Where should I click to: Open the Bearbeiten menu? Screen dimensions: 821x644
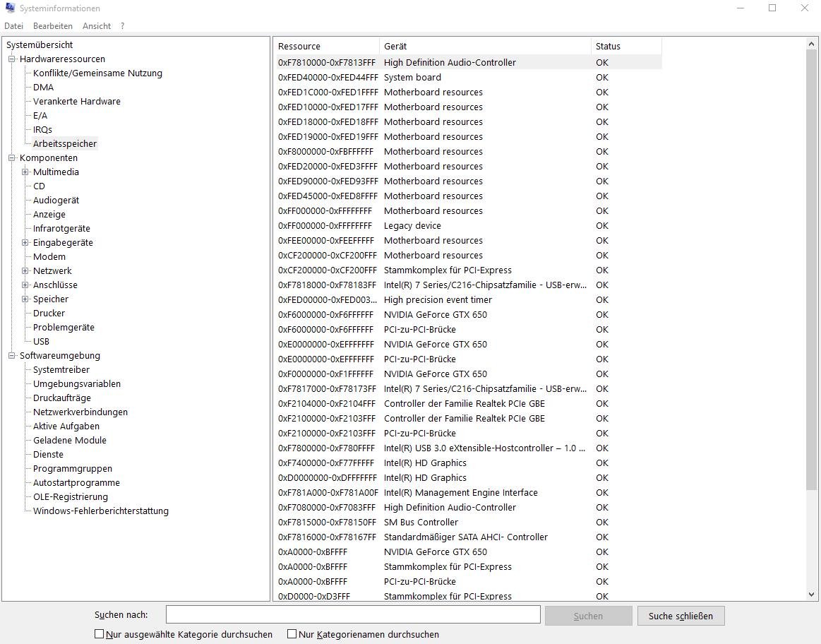point(53,25)
